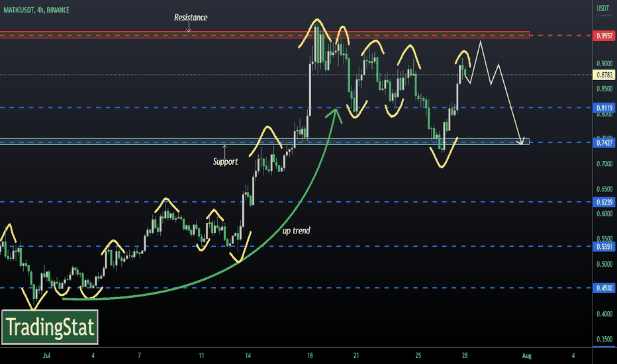Click the 7 date label on time axis
The width and height of the screenshot is (617, 364).
click(139, 355)
